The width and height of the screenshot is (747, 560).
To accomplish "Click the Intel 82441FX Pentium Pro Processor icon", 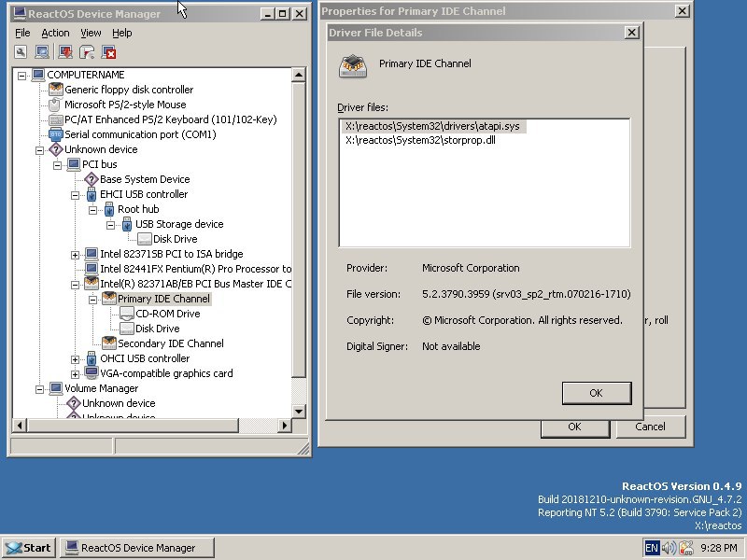I will [91, 269].
